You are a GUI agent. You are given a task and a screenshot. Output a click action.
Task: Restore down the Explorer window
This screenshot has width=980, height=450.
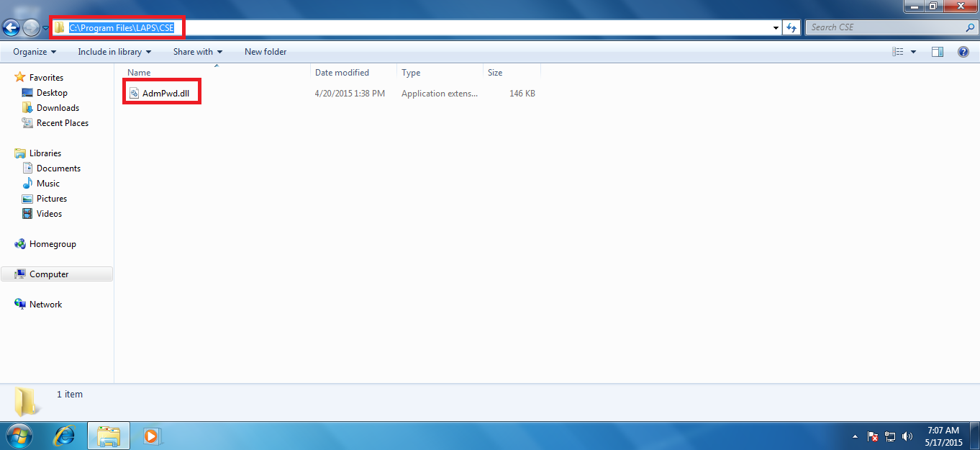click(933, 6)
